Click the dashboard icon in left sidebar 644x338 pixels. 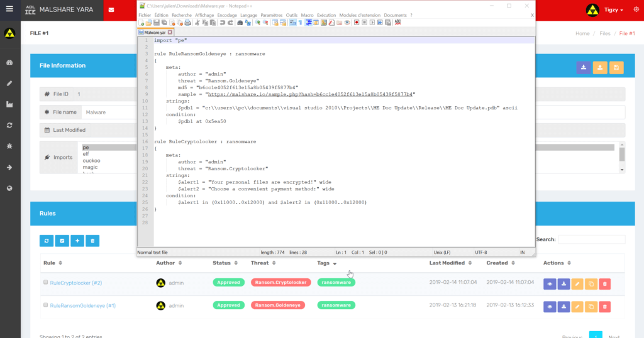tap(9, 63)
